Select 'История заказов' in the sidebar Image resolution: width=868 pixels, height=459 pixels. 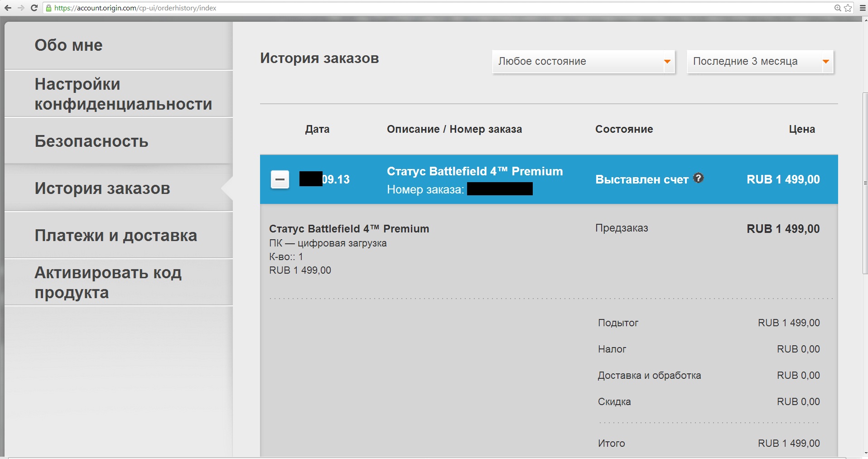(119, 188)
